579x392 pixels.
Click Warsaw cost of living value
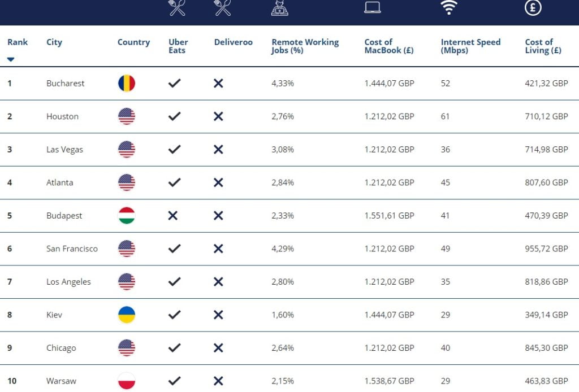[546, 381]
